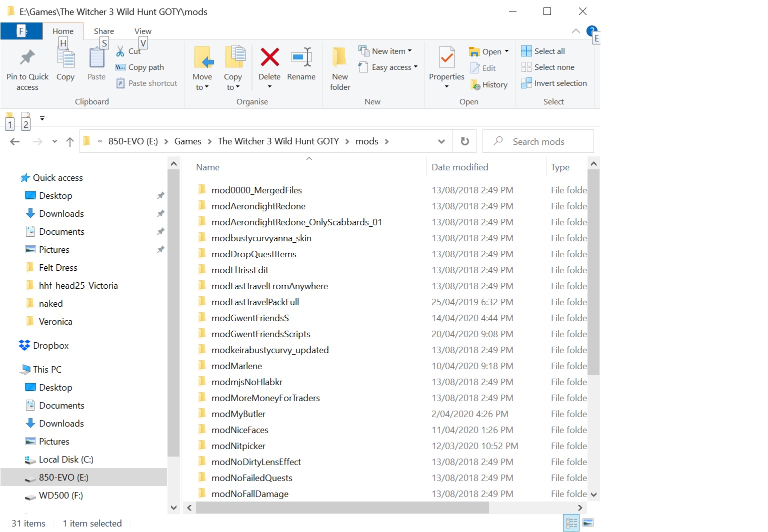The width and height of the screenshot is (768, 532).
Task: Select the modGwentFriendsScripts folder
Action: tap(260, 334)
